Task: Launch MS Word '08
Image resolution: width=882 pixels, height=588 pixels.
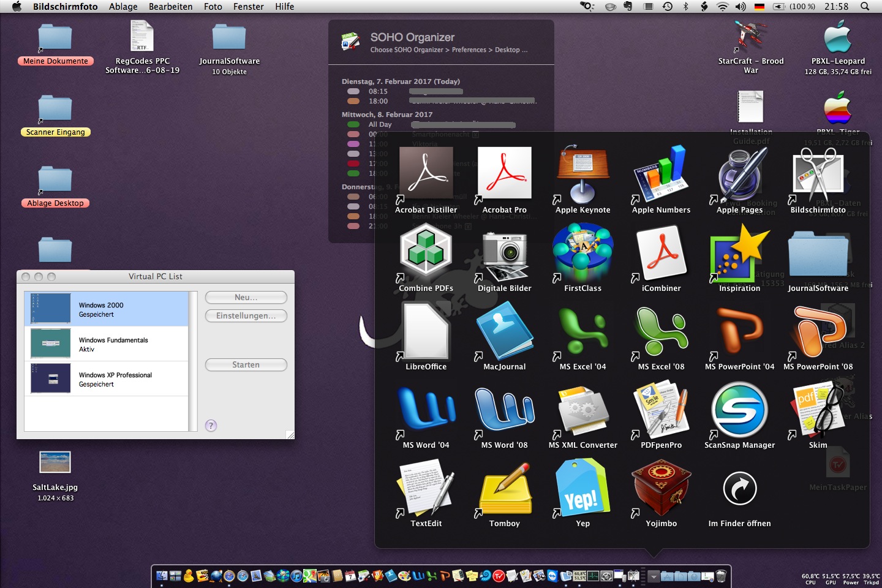Action: (504, 410)
